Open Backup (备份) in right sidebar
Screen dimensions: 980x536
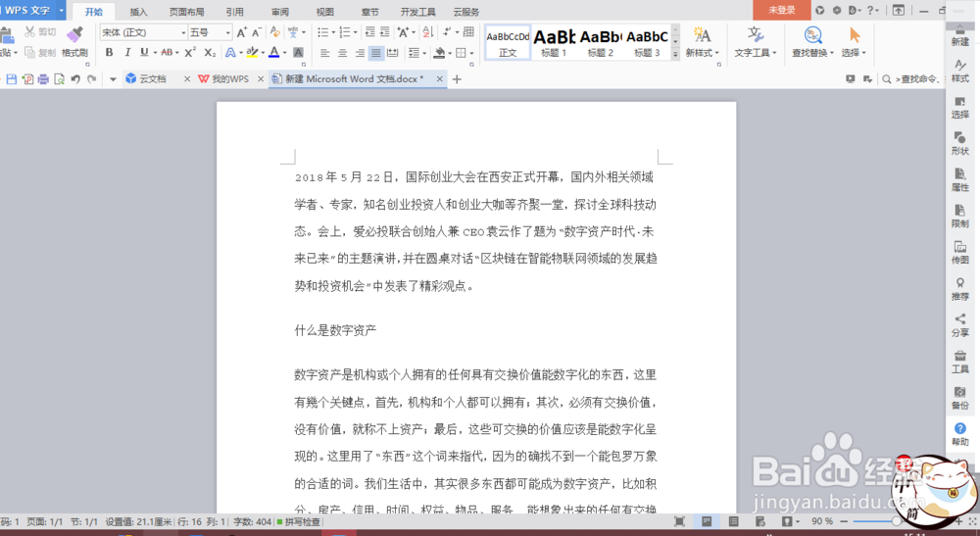pos(960,398)
